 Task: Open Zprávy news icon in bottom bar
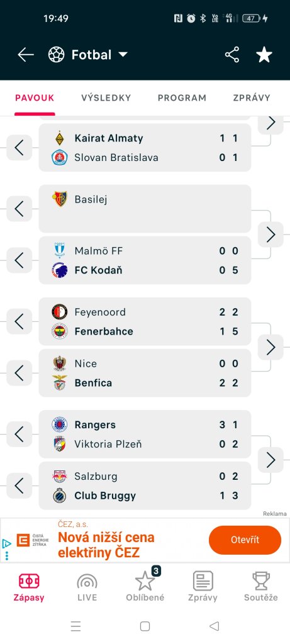coord(203,587)
